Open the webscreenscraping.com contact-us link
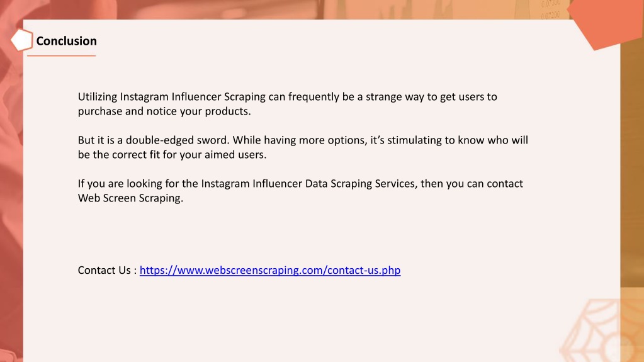The height and width of the screenshot is (362, 644). pyautogui.click(x=270, y=270)
